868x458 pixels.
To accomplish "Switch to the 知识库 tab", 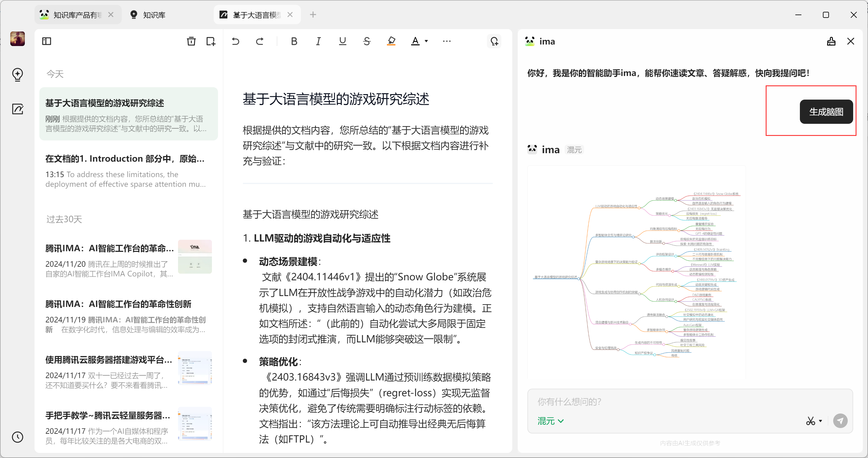I will tap(154, 15).
